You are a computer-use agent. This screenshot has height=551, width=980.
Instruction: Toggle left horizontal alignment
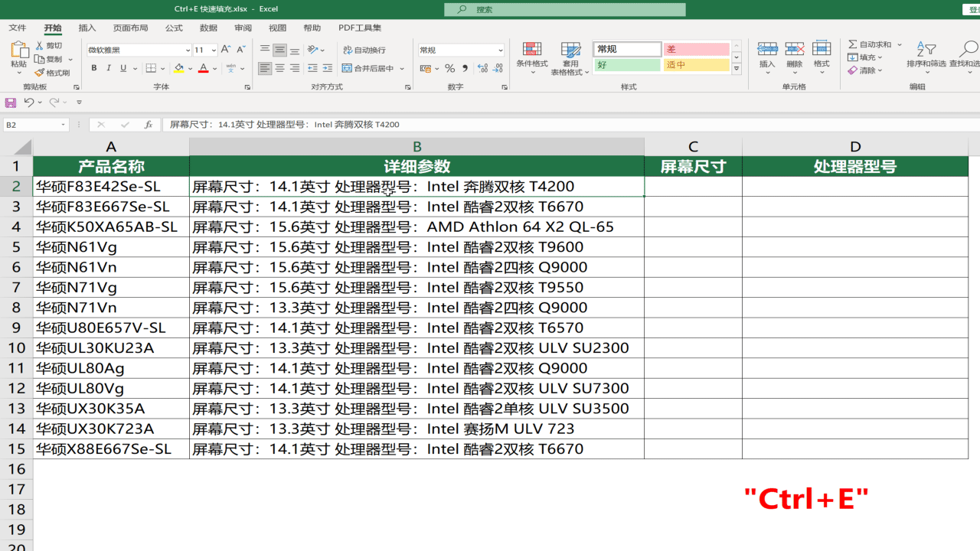265,68
